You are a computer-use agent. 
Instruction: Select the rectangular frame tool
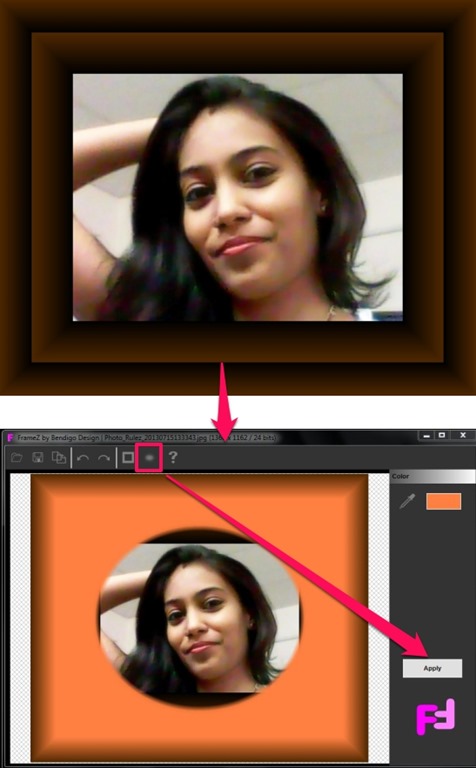pos(128,458)
